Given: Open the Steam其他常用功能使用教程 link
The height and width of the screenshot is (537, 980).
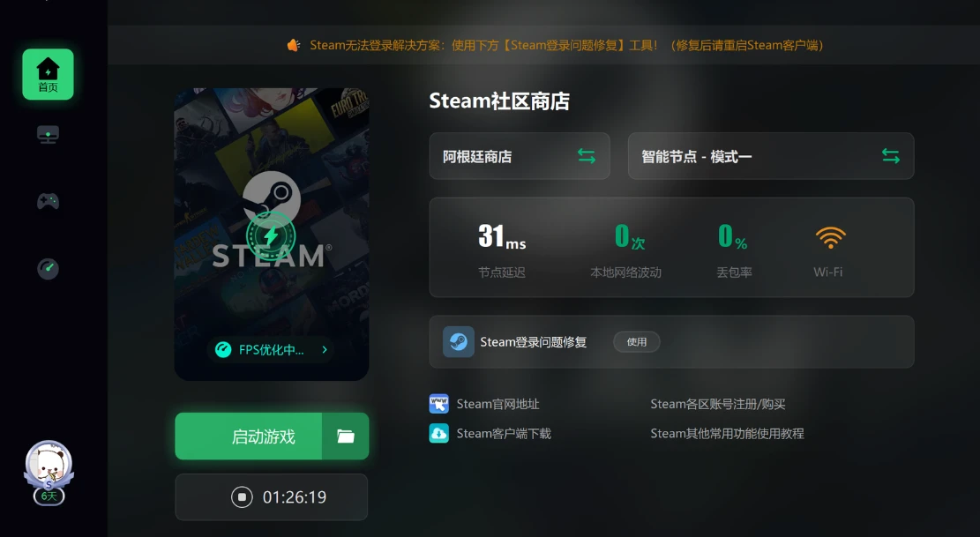Looking at the screenshot, I should pyautogui.click(x=727, y=433).
